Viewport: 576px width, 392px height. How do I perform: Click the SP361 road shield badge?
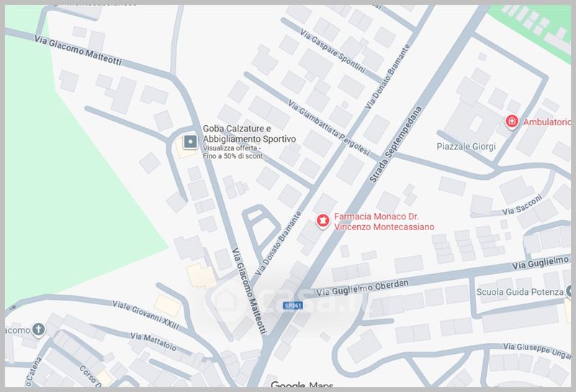(293, 306)
